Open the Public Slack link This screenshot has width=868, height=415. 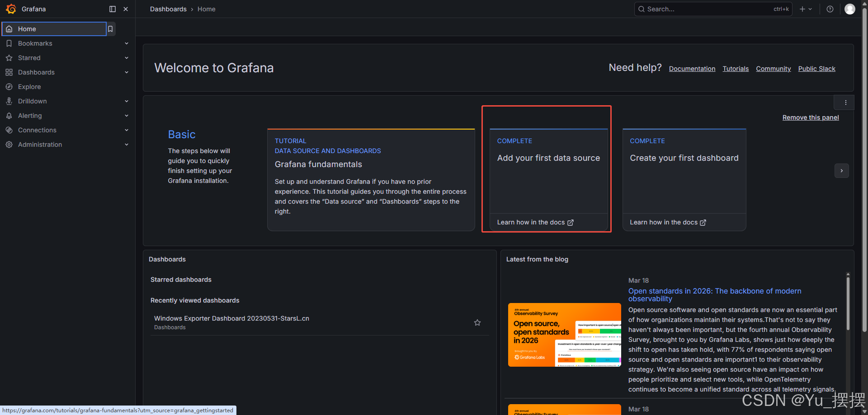(816, 69)
